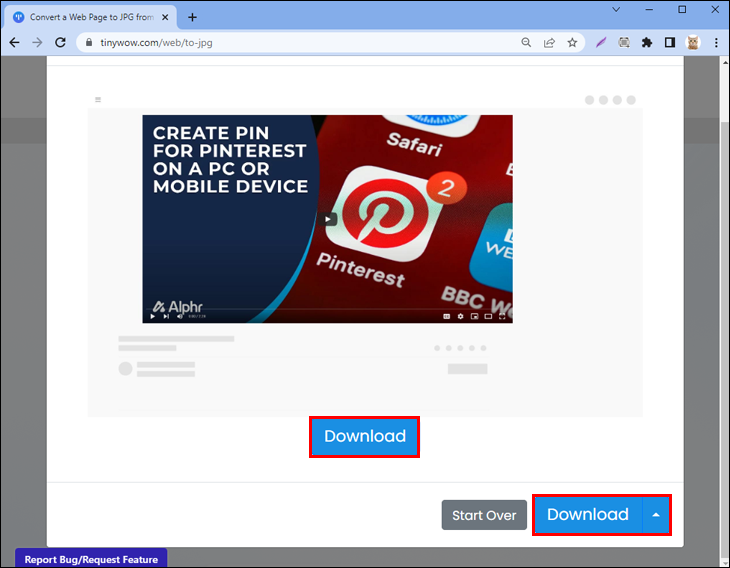Image resolution: width=730 pixels, height=568 pixels.
Task: Click the large Download button beside Start Over
Action: pyautogui.click(x=588, y=514)
